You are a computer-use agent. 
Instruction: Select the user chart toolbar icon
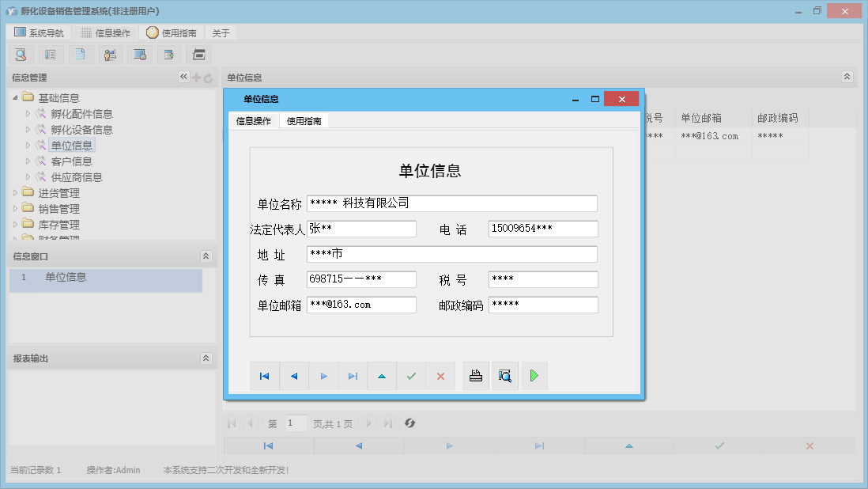pyautogui.click(x=110, y=55)
